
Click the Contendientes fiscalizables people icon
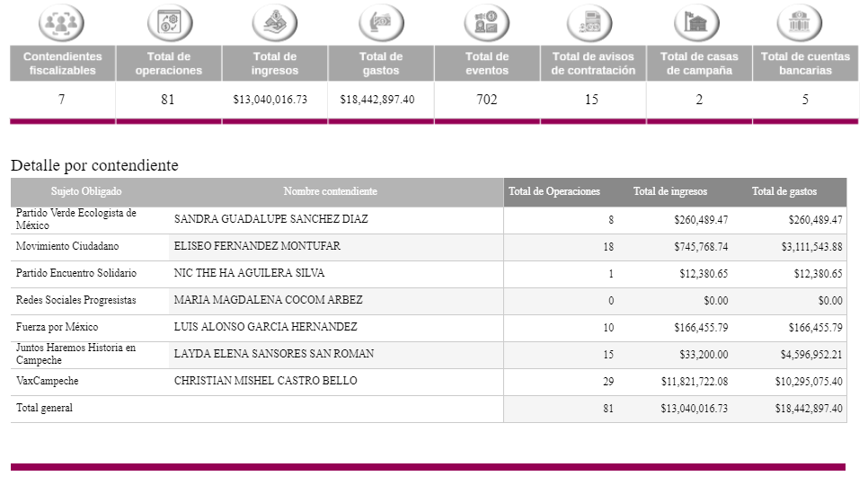[x=61, y=22]
